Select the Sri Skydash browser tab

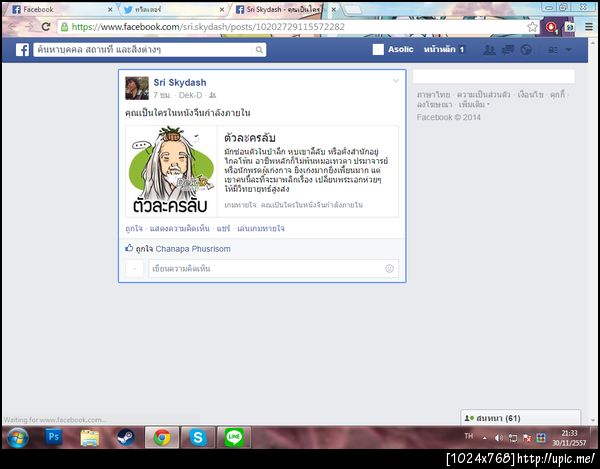click(283, 10)
